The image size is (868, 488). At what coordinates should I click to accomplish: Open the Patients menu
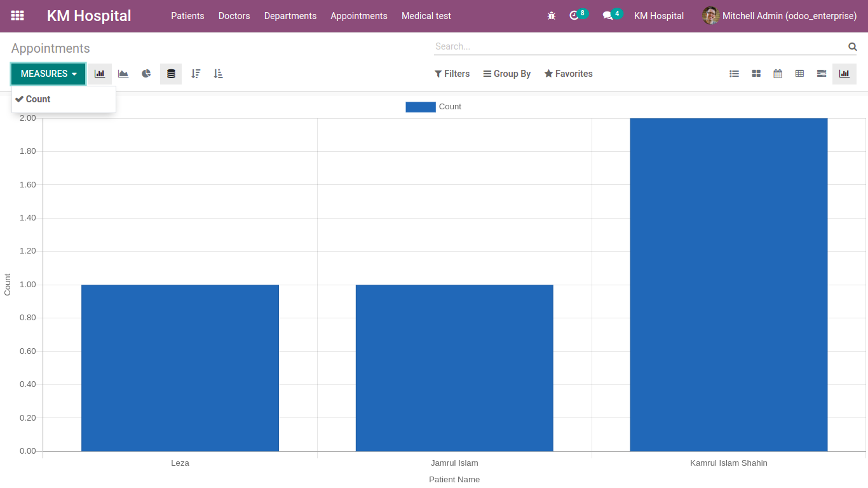coord(187,16)
